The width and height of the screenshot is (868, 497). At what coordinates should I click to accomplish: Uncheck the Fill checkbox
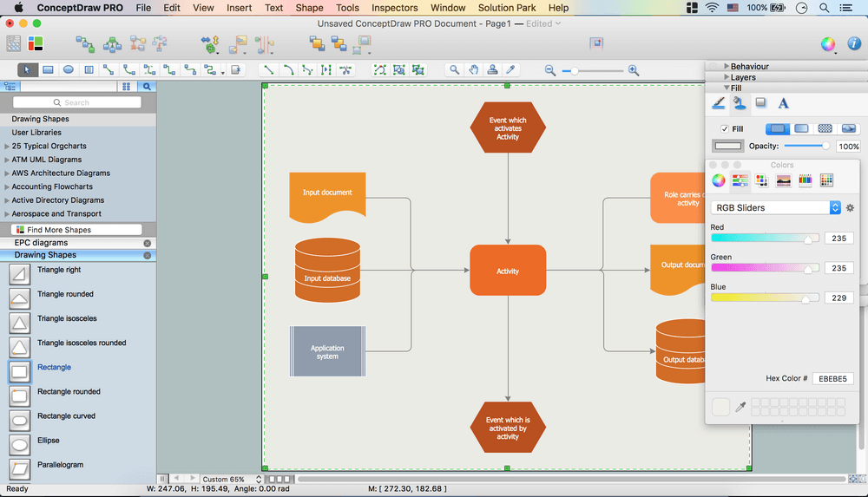pos(726,129)
